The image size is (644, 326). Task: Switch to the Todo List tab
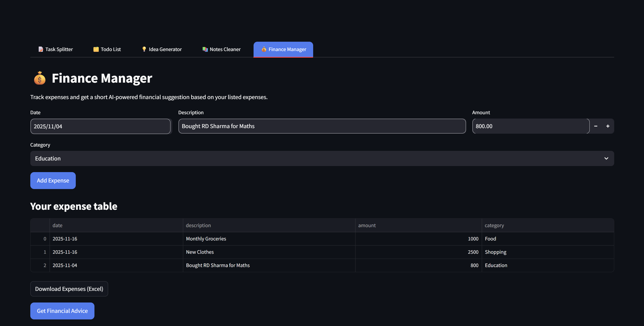[x=107, y=49]
